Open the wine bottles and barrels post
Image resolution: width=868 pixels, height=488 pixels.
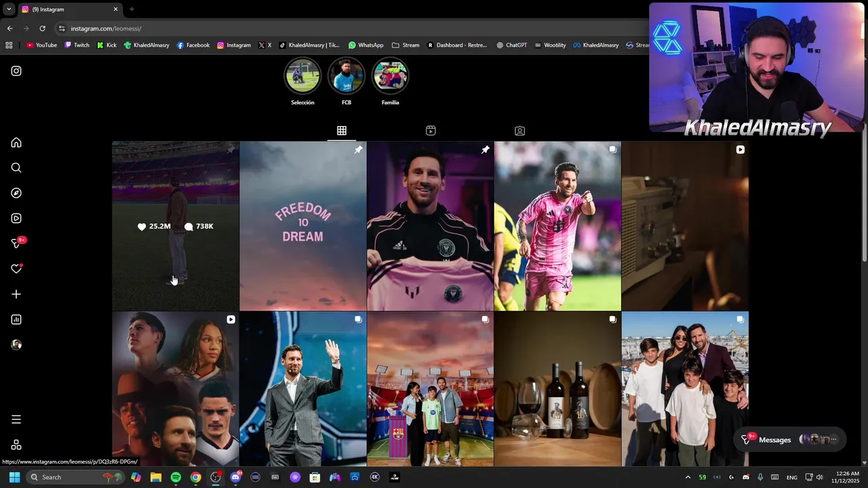(x=557, y=389)
